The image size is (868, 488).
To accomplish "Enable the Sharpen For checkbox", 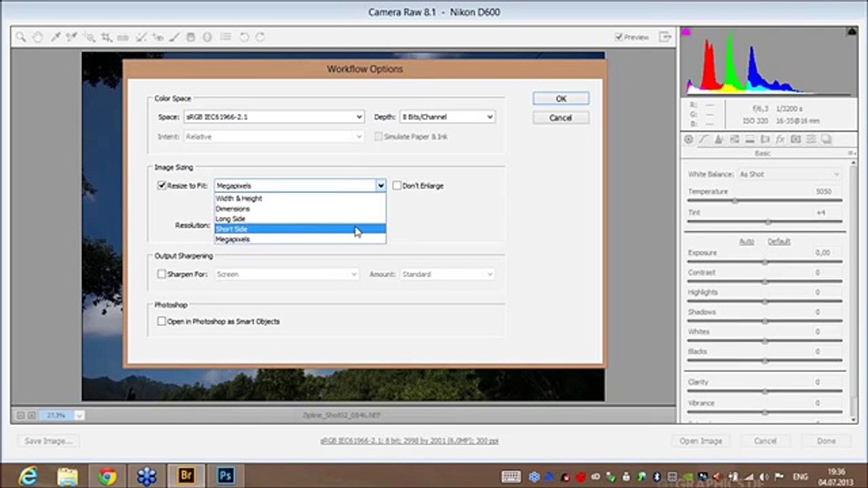I will 162,274.
